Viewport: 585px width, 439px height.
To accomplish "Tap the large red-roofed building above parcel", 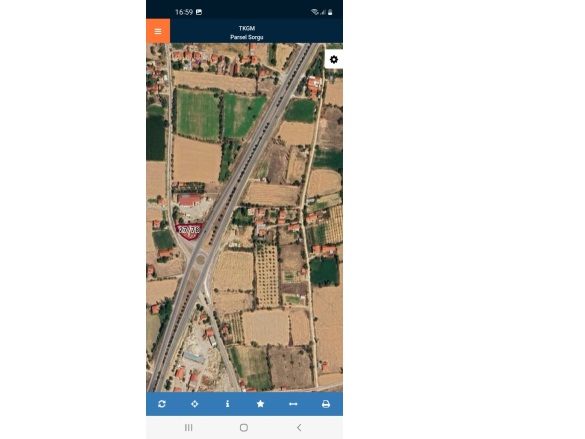I will pos(189,200).
